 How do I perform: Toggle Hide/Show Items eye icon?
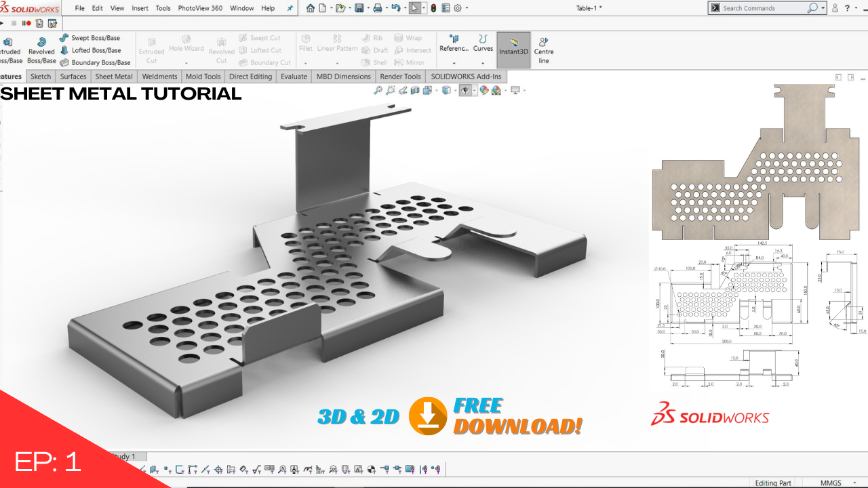click(465, 90)
